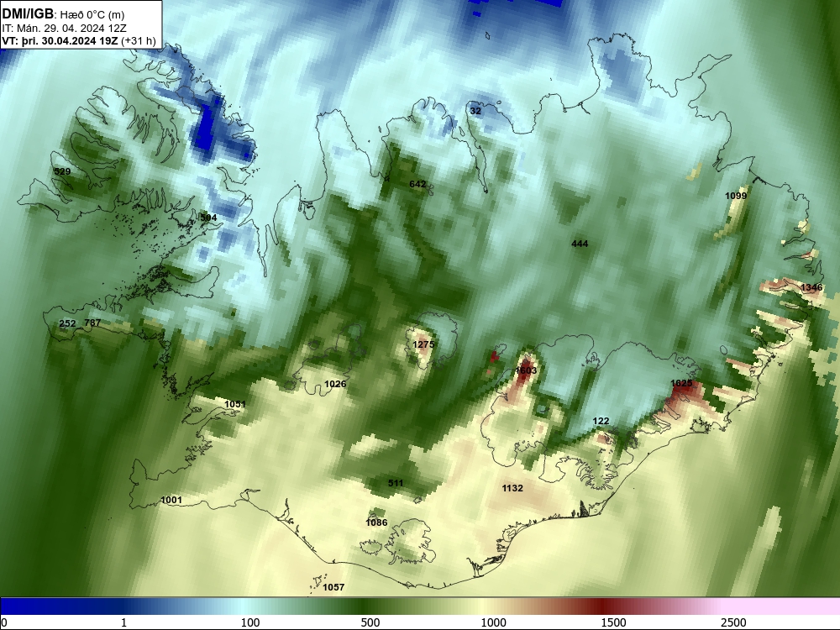Click the map value "1057"
Viewport: 840px width, 630px height.
tap(333, 587)
